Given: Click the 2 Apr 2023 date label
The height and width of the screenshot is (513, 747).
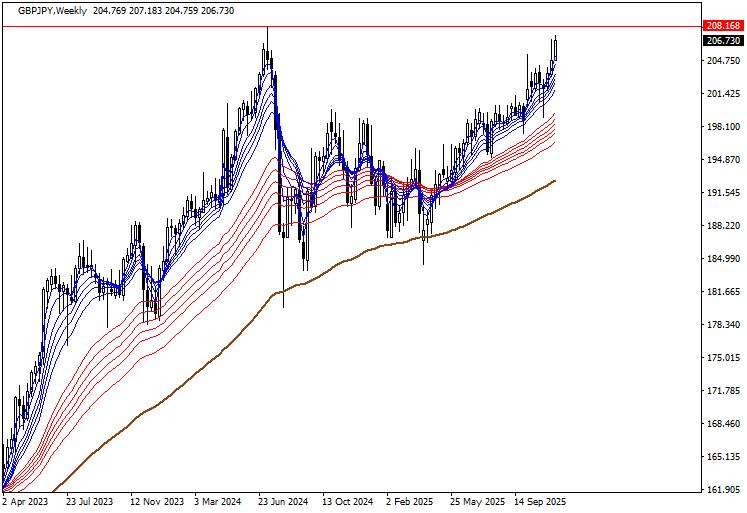Looking at the screenshot, I should [25, 501].
